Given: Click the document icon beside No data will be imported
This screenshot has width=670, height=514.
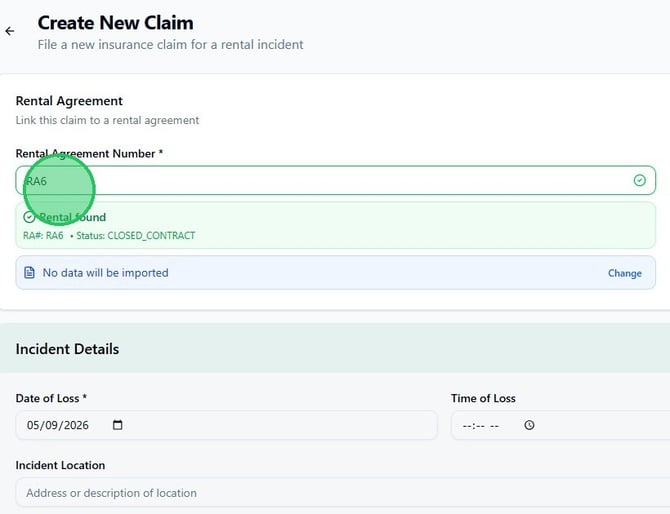Looking at the screenshot, I should coord(29,273).
